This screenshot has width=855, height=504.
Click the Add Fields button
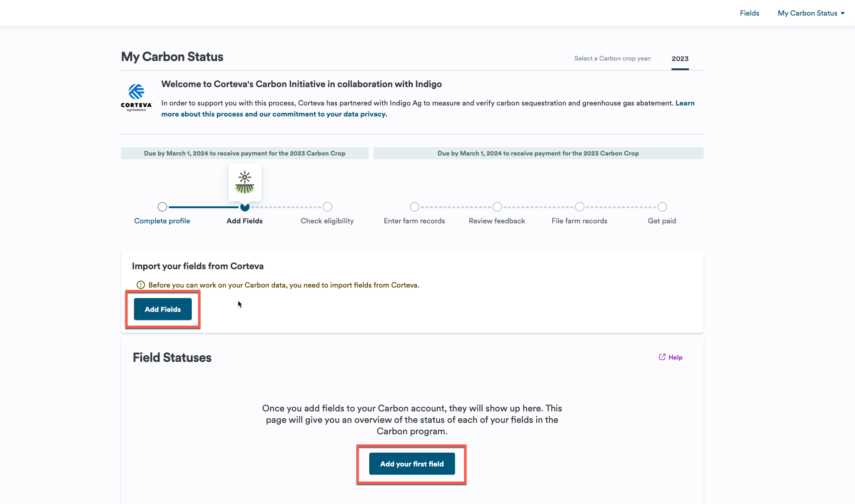click(162, 309)
